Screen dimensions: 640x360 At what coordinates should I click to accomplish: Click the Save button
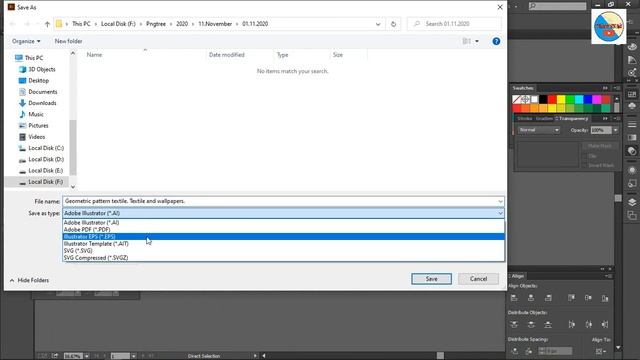pos(431,279)
